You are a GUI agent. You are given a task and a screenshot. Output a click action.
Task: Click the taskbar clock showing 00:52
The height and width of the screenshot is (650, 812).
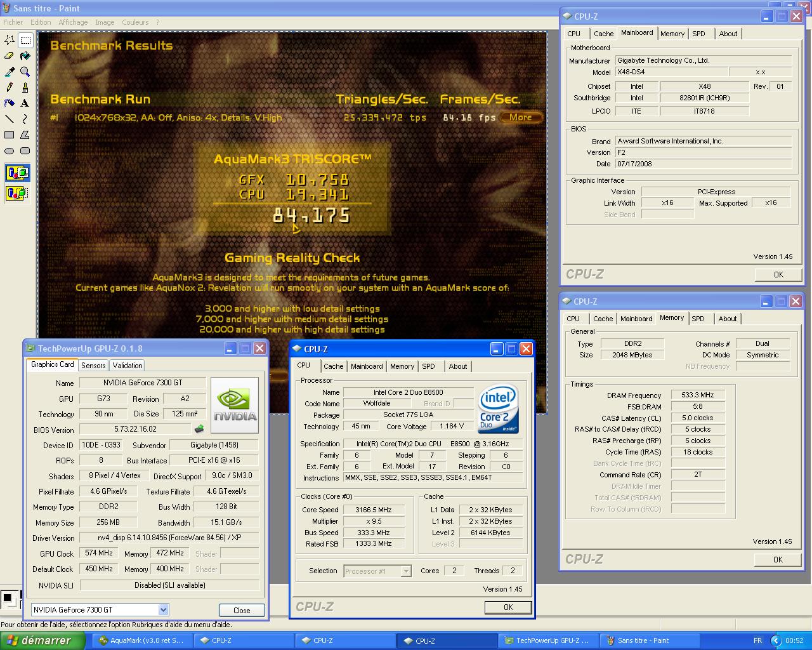pyautogui.click(x=794, y=640)
